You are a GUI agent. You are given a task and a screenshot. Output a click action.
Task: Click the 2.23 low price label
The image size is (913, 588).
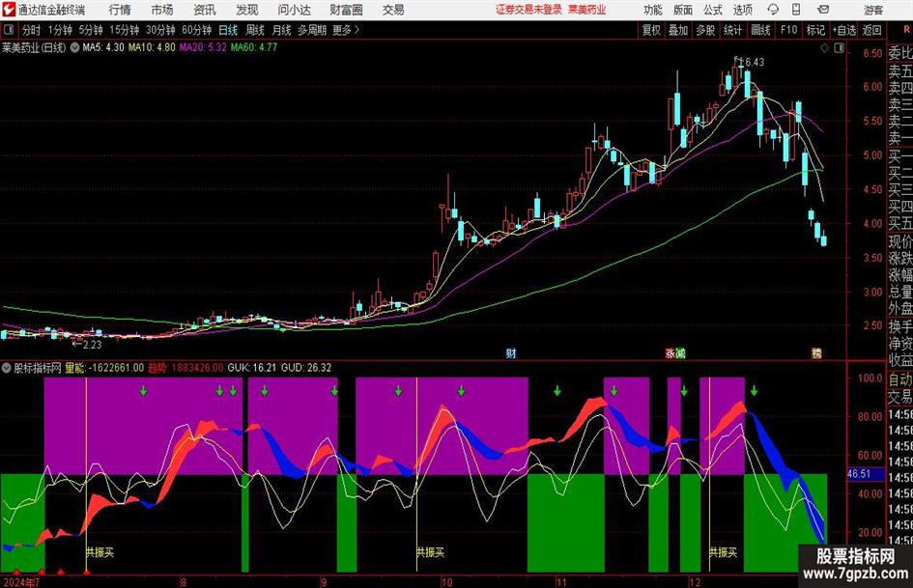[92, 345]
